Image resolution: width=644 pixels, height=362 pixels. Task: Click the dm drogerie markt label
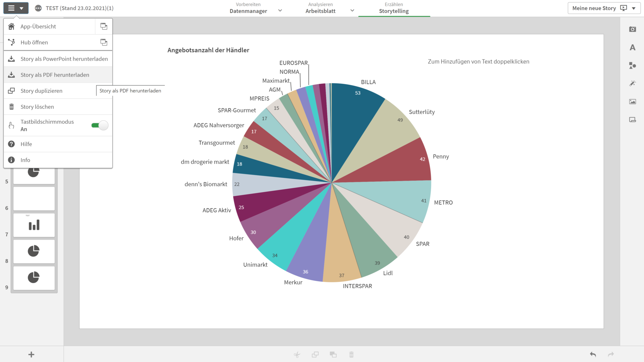click(205, 162)
